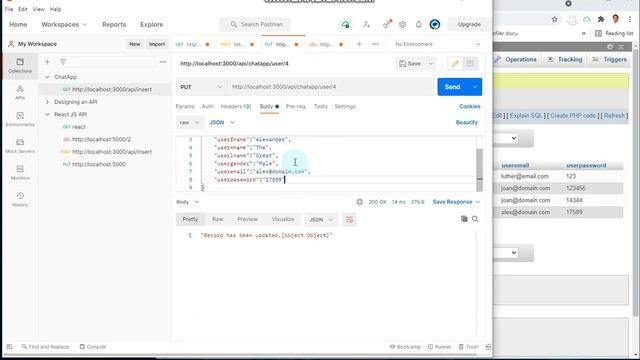This screenshot has width=640, height=360.
Task: Switch to the Params tab
Action: click(185, 107)
